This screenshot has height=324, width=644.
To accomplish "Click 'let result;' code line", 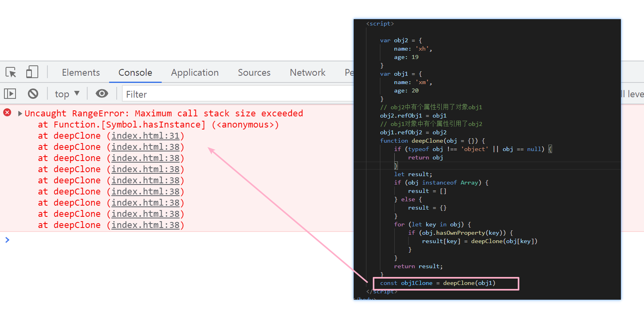I will [x=413, y=174].
